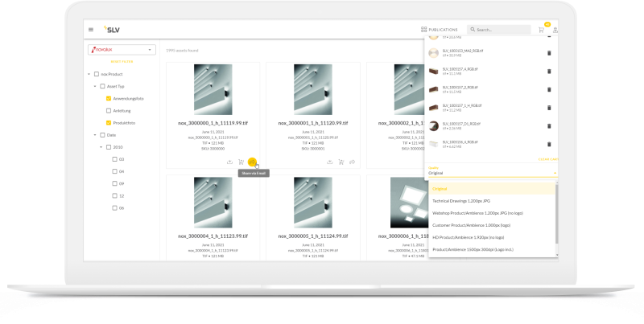Open the shopping cart icon in header
644x324 pixels.
tap(541, 30)
